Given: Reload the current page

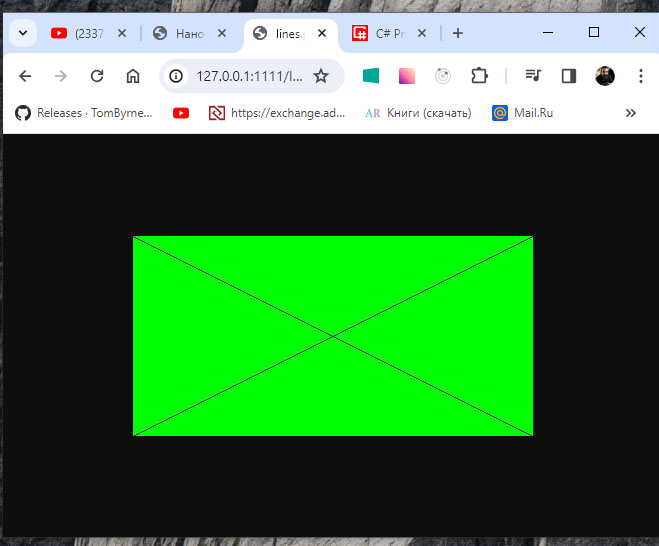Looking at the screenshot, I should [97, 76].
